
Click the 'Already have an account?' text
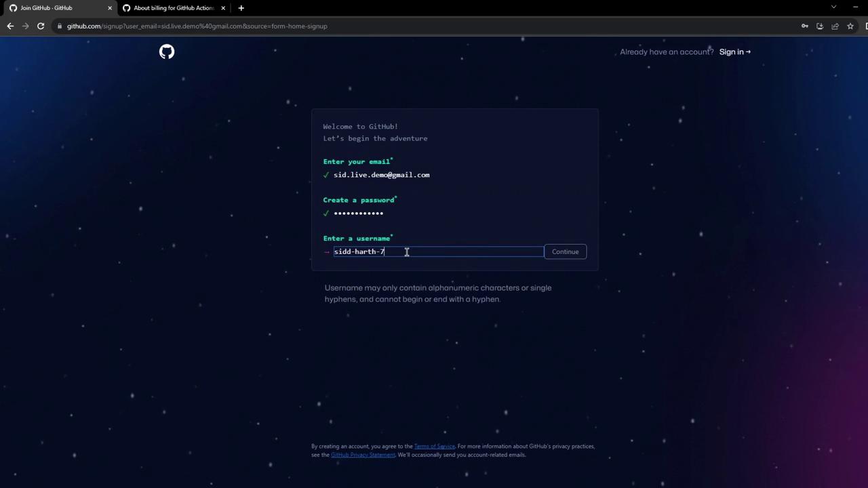[x=667, y=52]
